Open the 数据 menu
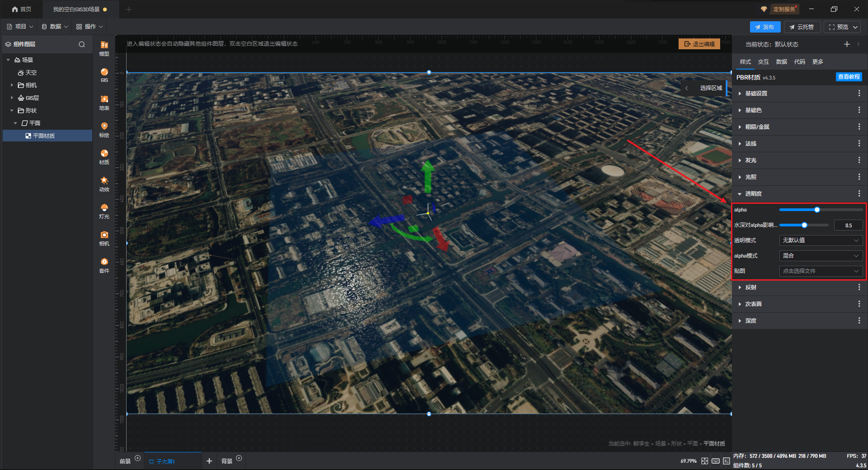Image resolution: width=868 pixels, height=470 pixels. pyautogui.click(x=55, y=27)
